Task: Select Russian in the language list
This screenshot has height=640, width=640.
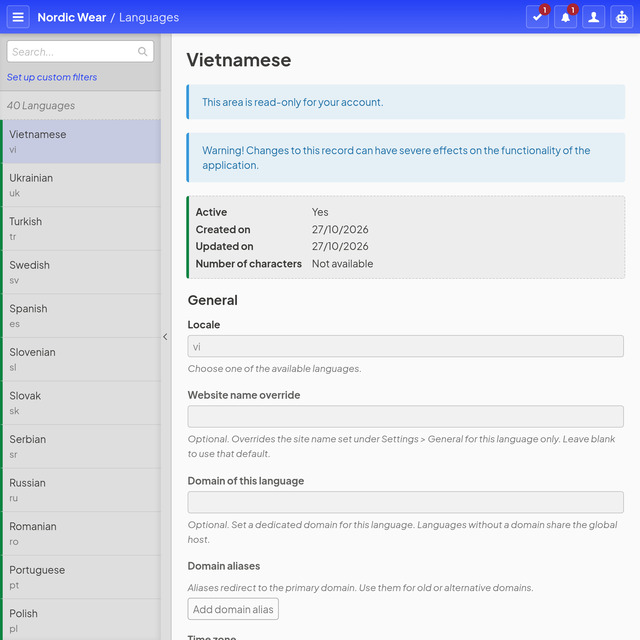Action: pos(81,490)
